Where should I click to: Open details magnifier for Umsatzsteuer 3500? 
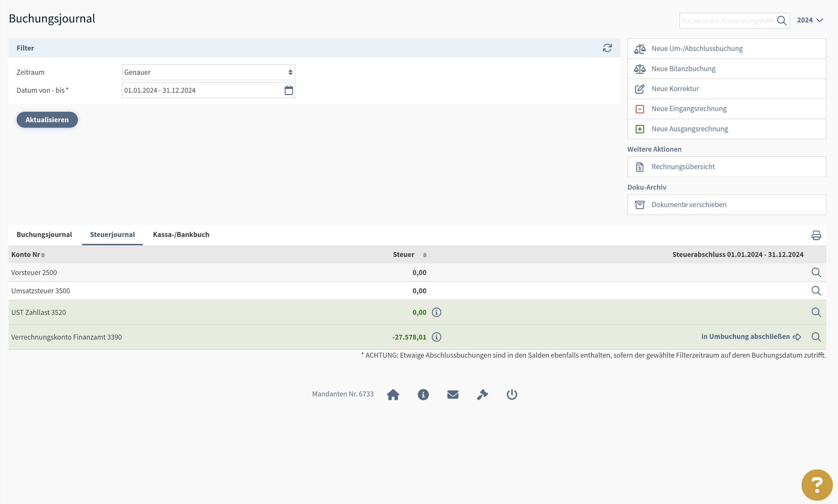[816, 291]
